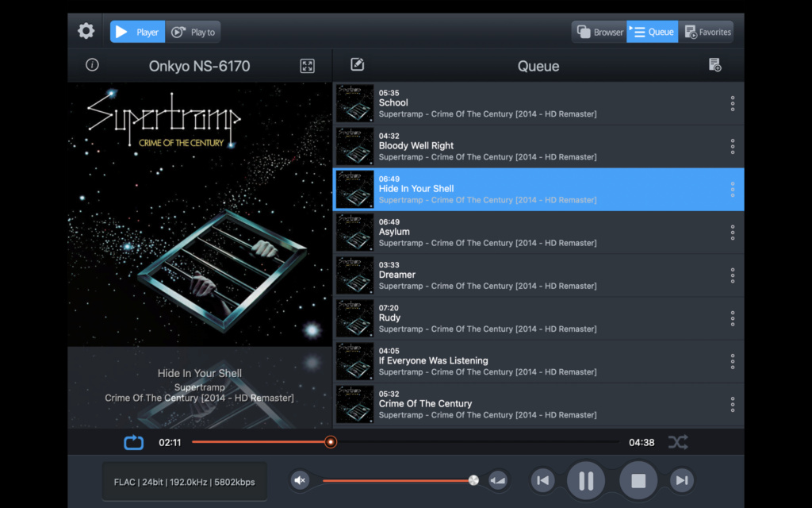Play the Crime Of The Century track title

[425, 404]
